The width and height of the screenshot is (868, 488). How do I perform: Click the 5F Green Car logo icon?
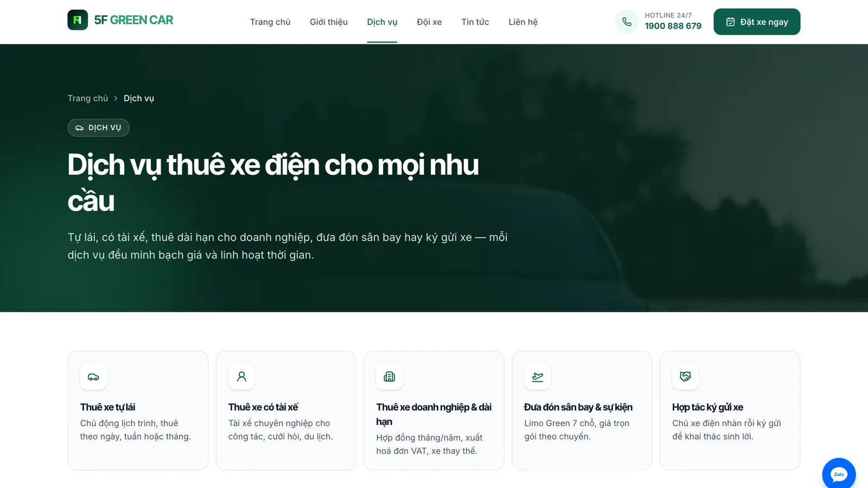coord(78,20)
